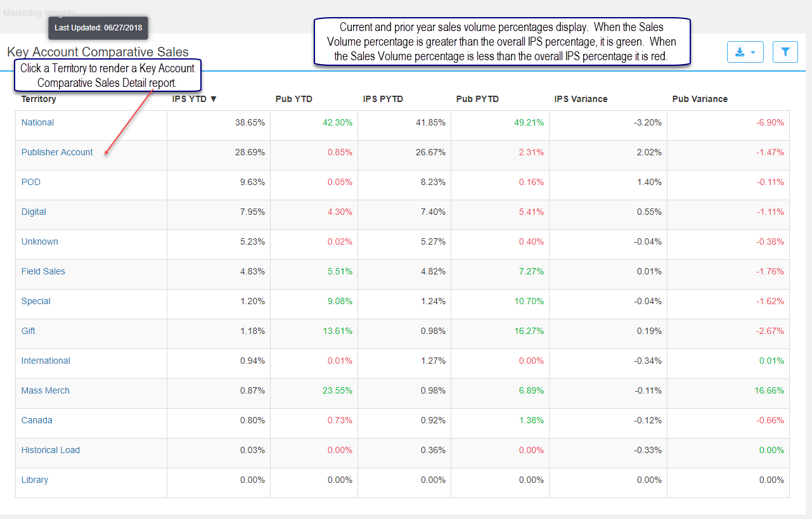Click the Key Account Comparative Sales title
This screenshot has width=812, height=519.
tap(98, 52)
